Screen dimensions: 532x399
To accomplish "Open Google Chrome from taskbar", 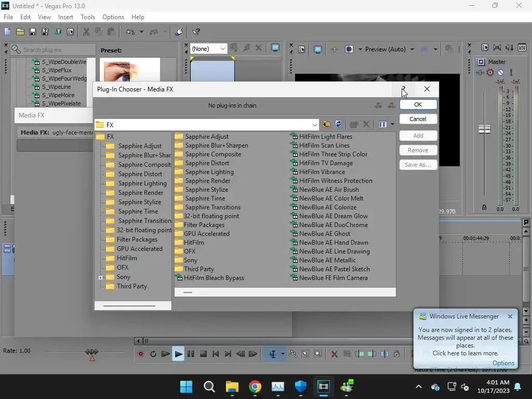I will tap(255, 387).
